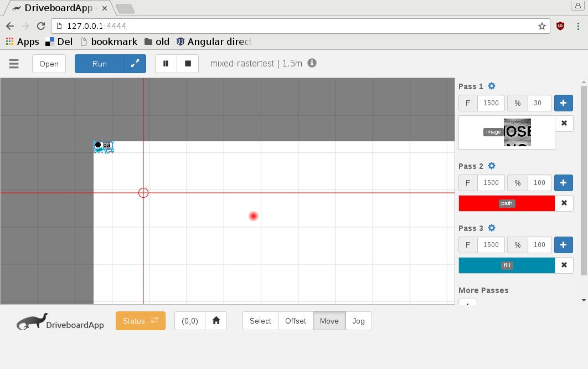Click the expand arrows next to Run
Viewport: 588px width, 369px height.
[x=135, y=64]
